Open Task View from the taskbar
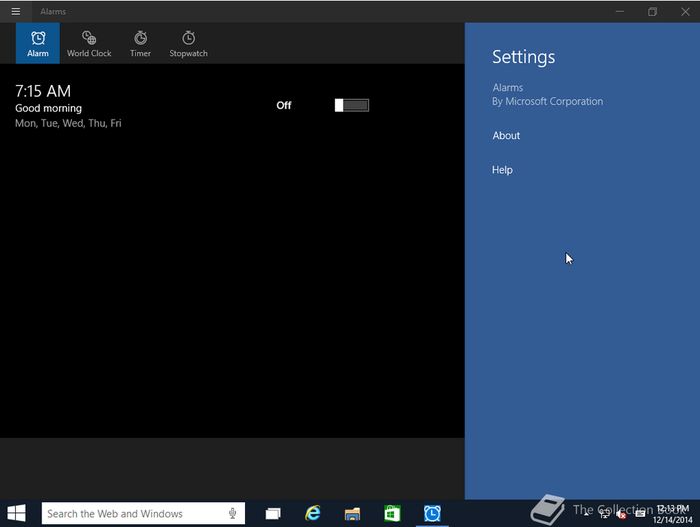This screenshot has height=527, width=700. tap(272, 514)
